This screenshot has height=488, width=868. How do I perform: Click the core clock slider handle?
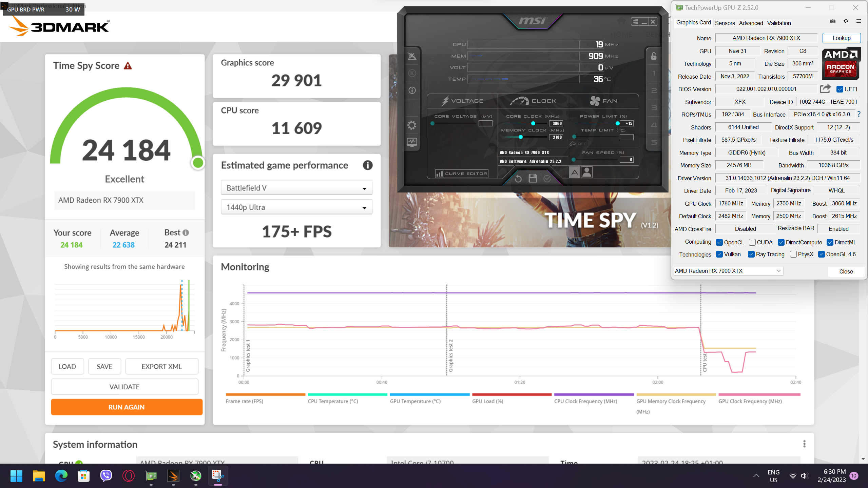tap(533, 123)
